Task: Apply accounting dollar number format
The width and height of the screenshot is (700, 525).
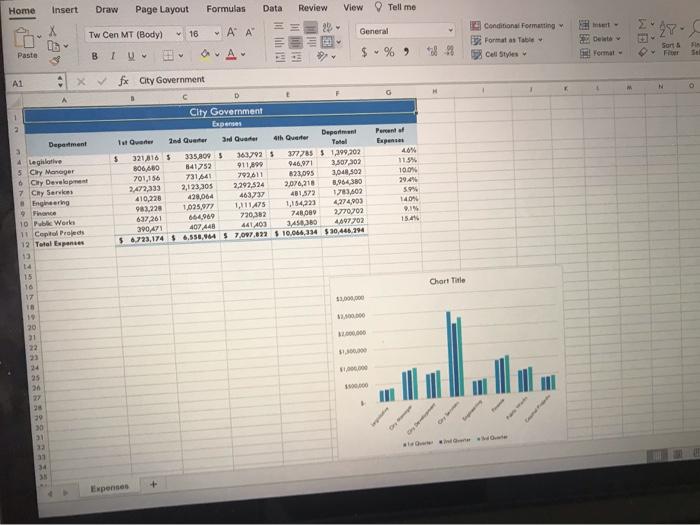Action: click(364, 52)
